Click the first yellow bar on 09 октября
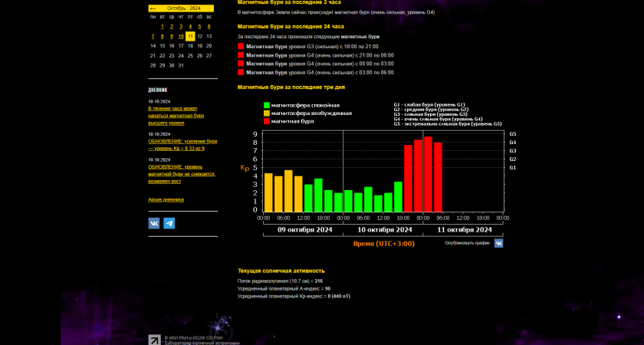Image resolution: width=644 pixels, height=345 pixels. [x=268, y=192]
